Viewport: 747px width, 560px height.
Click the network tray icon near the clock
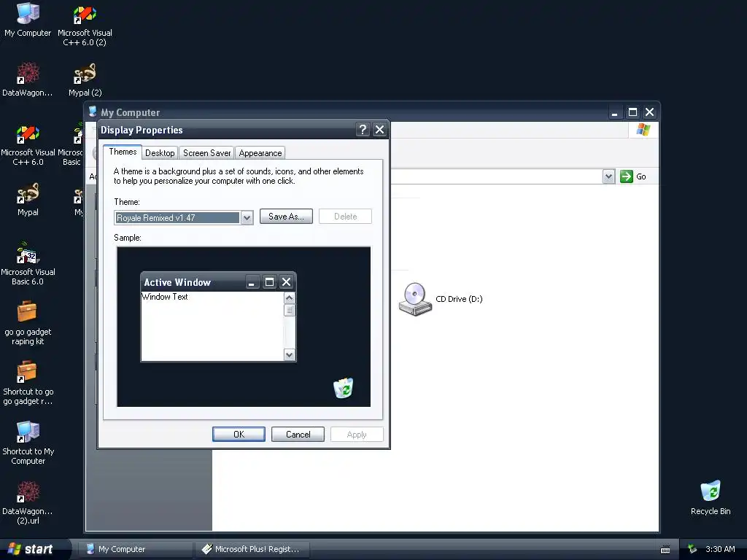click(x=692, y=549)
